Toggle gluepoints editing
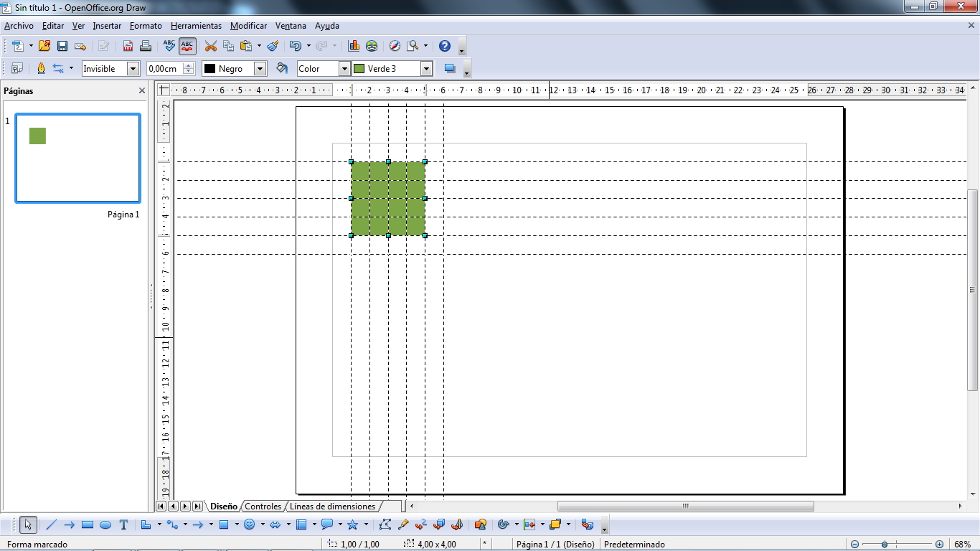This screenshot has height=551, width=980. click(403, 524)
